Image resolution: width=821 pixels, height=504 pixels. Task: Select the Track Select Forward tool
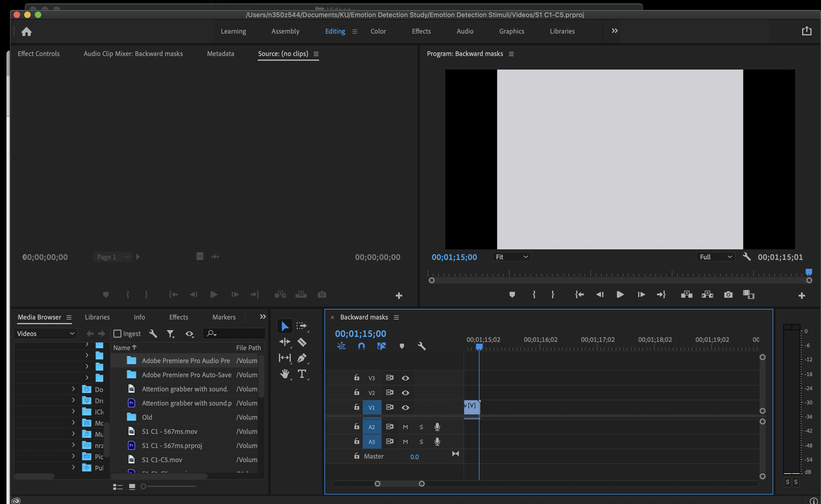click(x=302, y=326)
